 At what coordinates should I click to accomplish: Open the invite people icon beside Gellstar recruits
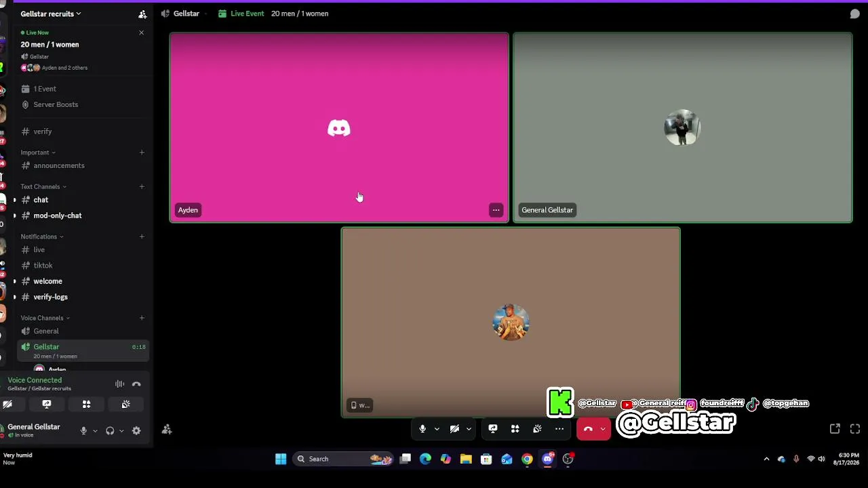pos(142,14)
